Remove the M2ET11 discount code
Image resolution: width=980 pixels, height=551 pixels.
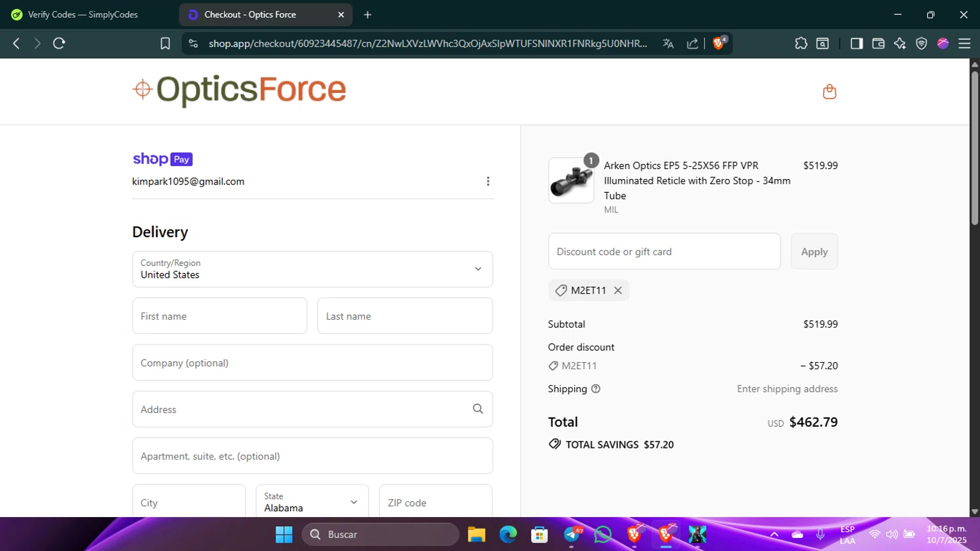618,290
